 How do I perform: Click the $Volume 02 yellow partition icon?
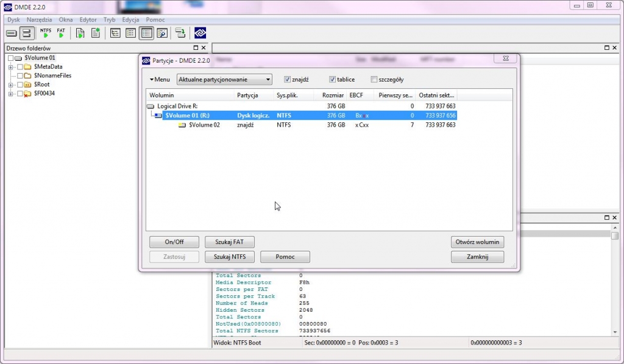coord(182,125)
